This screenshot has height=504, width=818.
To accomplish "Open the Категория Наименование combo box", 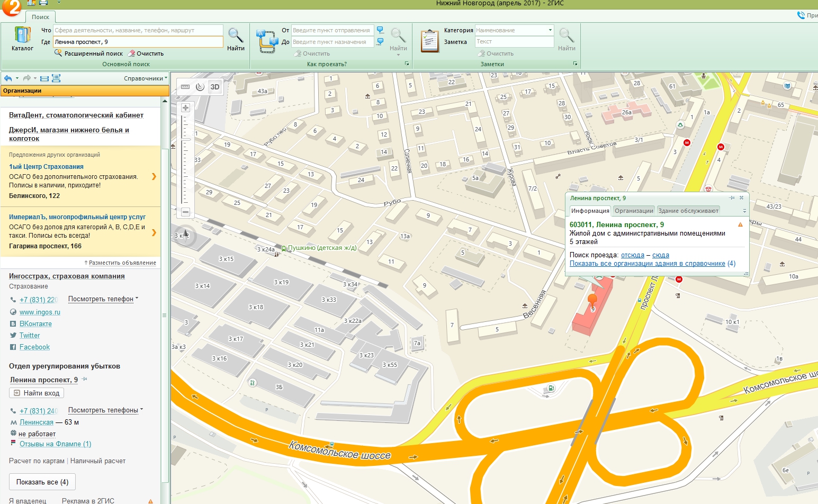I will [x=514, y=30].
